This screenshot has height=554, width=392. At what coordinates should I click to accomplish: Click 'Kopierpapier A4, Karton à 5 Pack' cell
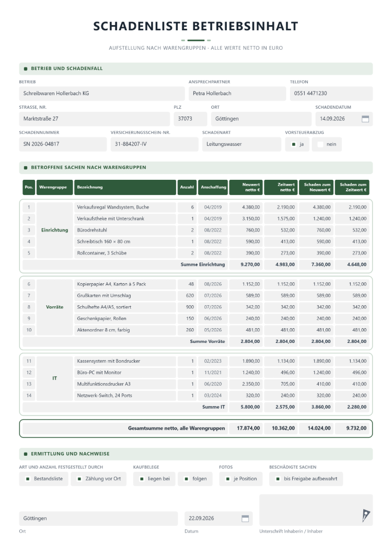[125, 284]
